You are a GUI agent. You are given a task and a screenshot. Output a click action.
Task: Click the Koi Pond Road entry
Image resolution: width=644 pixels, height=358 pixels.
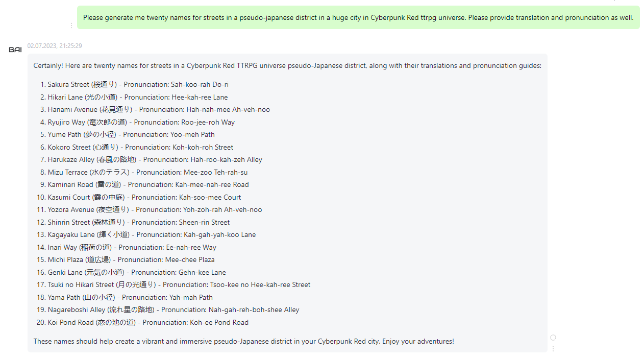point(148,323)
